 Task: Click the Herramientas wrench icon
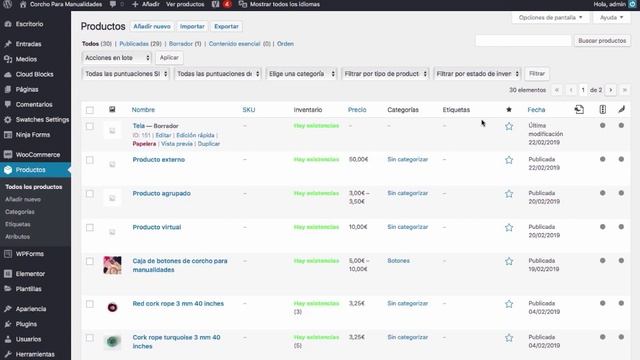click(x=8, y=354)
